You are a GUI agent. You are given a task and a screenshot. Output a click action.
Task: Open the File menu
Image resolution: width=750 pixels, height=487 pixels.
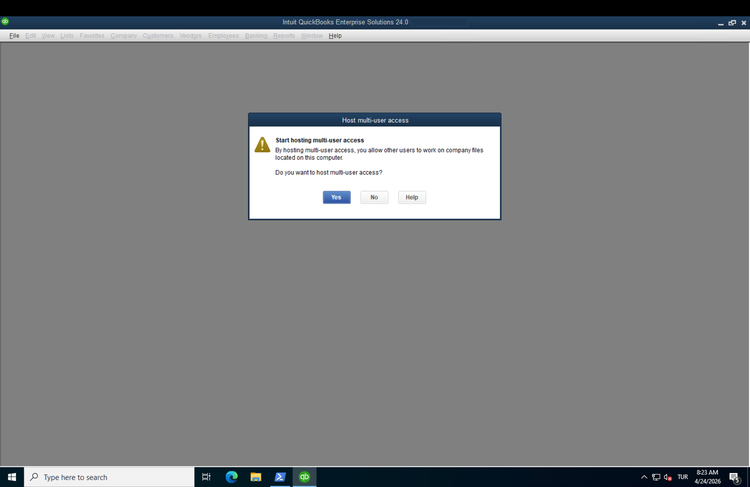tap(14, 36)
